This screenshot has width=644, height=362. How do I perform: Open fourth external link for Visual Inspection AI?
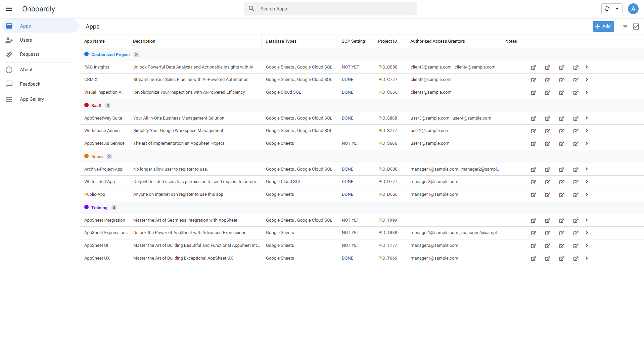576,93
